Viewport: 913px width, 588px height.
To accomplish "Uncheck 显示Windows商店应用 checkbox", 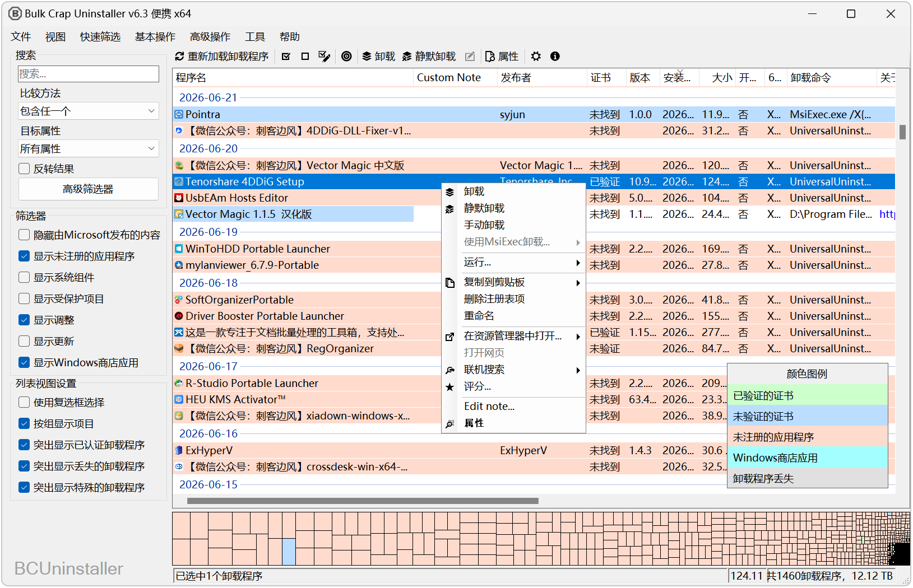I will (x=24, y=362).
